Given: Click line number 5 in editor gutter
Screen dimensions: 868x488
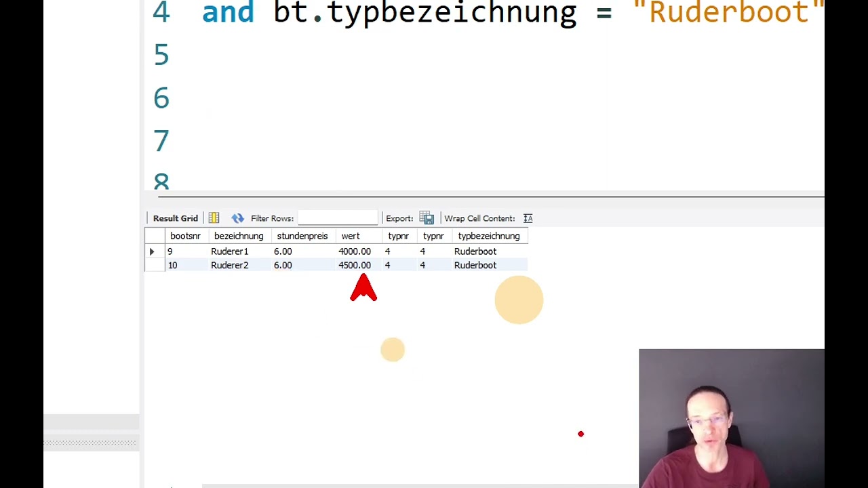Looking at the screenshot, I should (x=161, y=55).
